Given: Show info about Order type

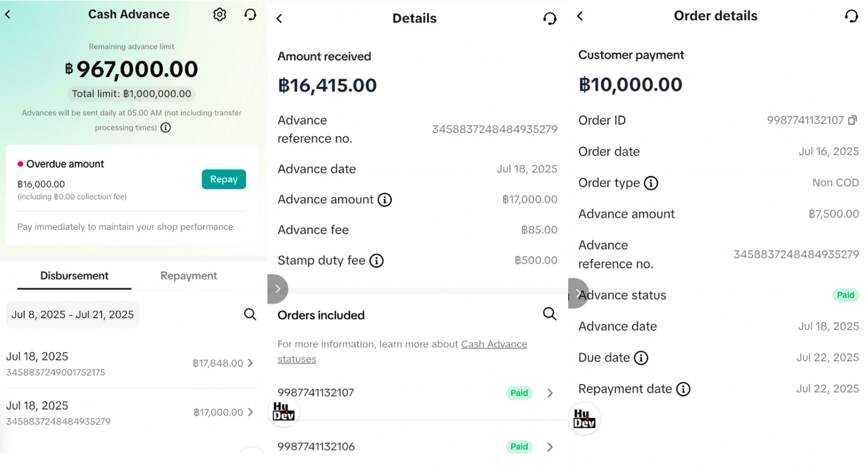Looking at the screenshot, I should click(651, 183).
